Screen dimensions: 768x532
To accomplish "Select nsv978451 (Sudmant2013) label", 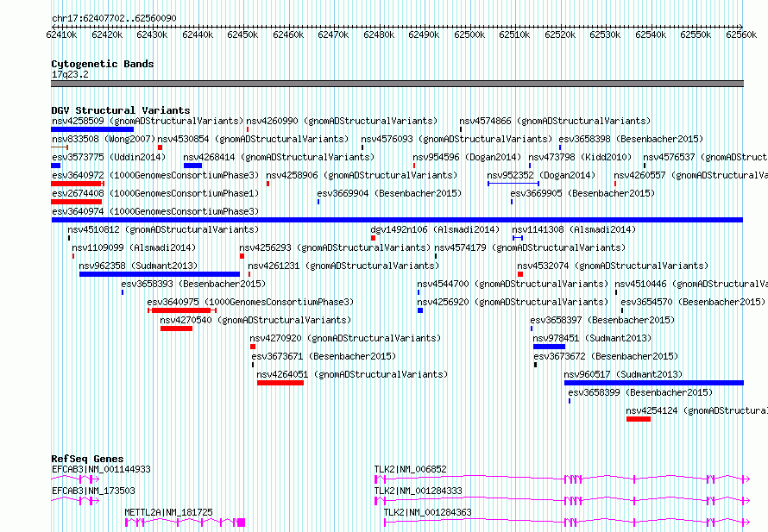I will tap(592, 338).
